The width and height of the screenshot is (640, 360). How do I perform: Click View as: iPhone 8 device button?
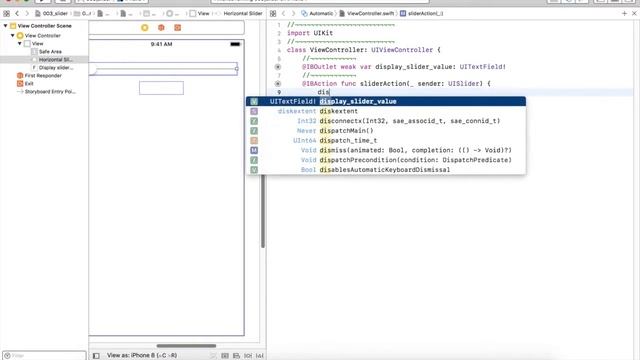tap(142, 356)
